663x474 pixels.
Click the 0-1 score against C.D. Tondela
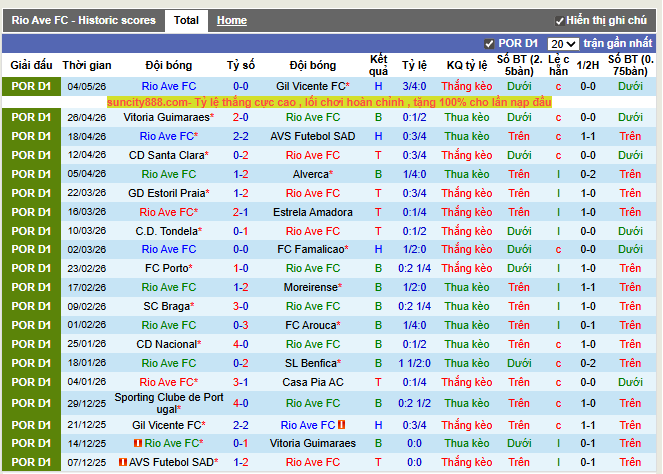pyautogui.click(x=241, y=231)
